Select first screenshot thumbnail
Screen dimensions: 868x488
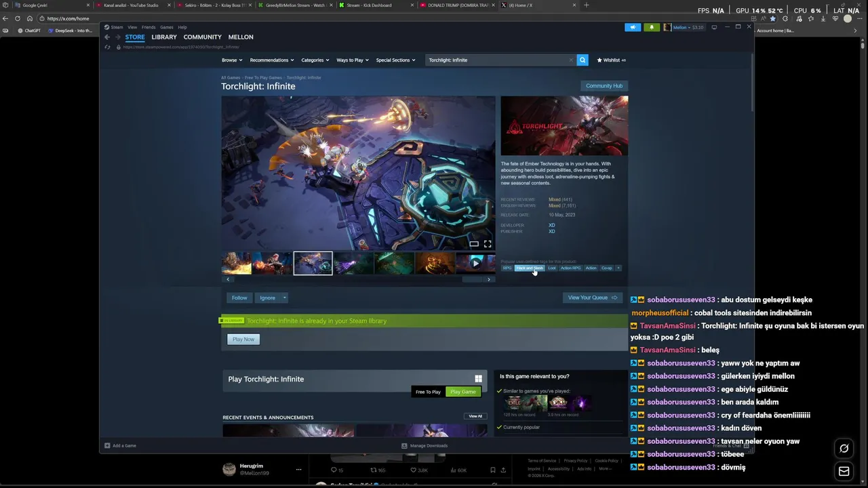click(x=237, y=263)
